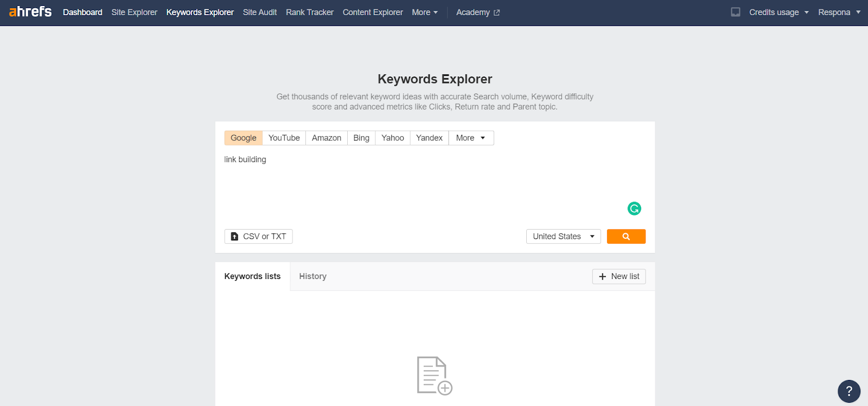Open Site Audit
Viewport: 868px width, 406px height.
pyautogui.click(x=260, y=12)
